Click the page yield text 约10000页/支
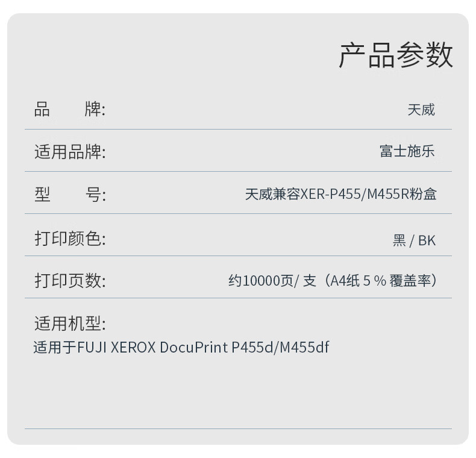 [x=272, y=280]
